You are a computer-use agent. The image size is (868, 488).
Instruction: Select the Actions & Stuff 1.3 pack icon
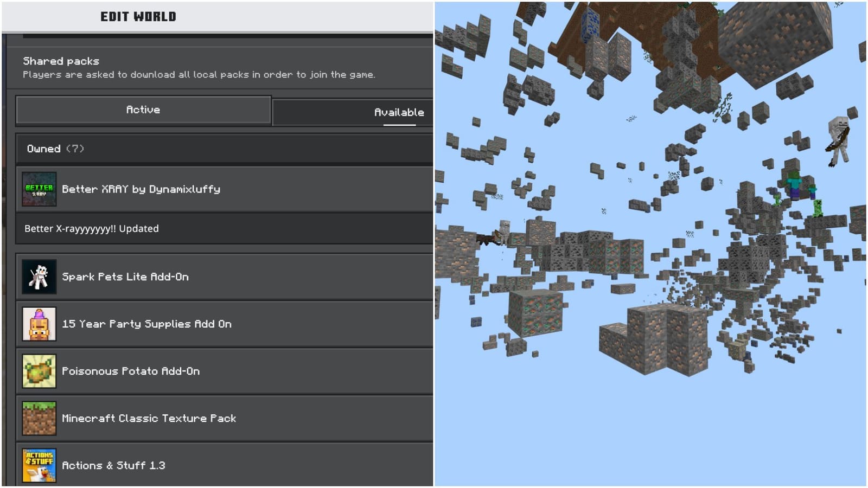(x=39, y=465)
